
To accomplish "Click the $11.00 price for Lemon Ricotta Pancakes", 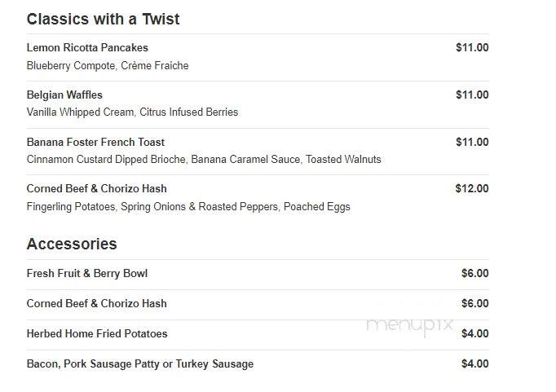I will 472,47.
